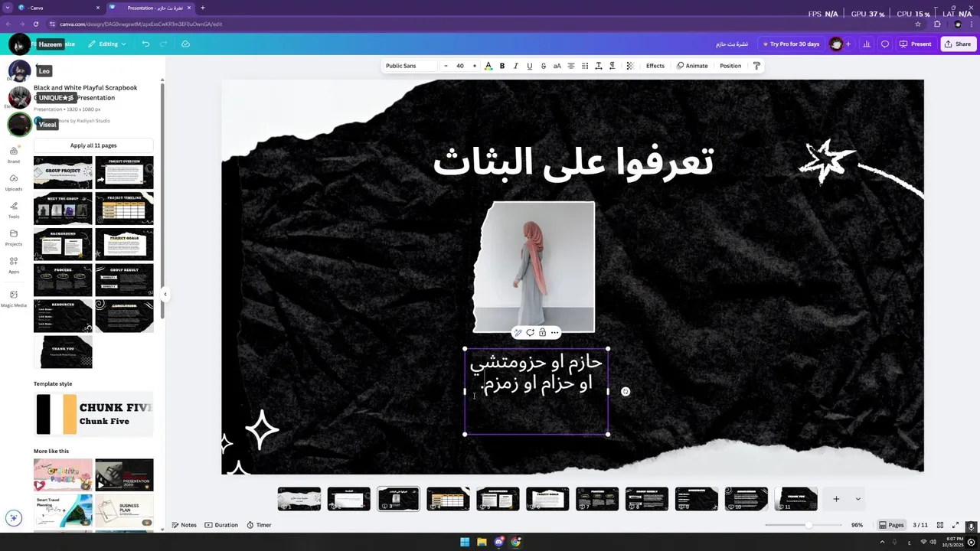Open the transparency control

point(630,66)
